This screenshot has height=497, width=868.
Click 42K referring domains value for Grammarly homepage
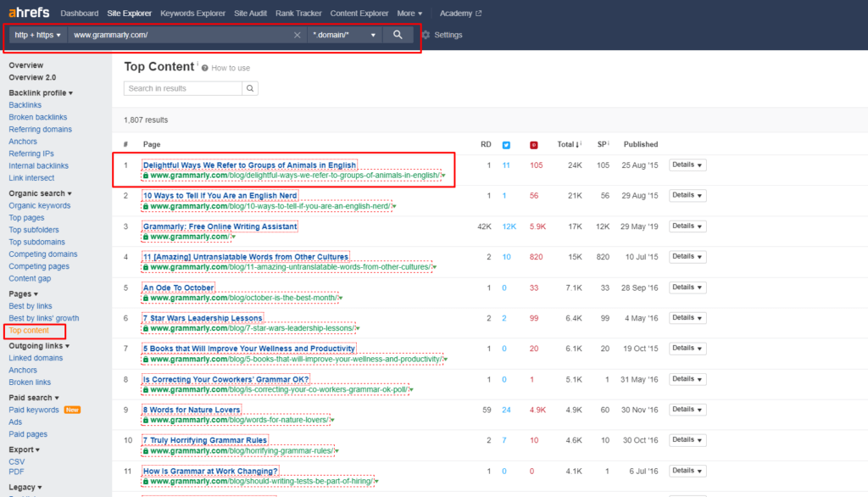pos(484,226)
